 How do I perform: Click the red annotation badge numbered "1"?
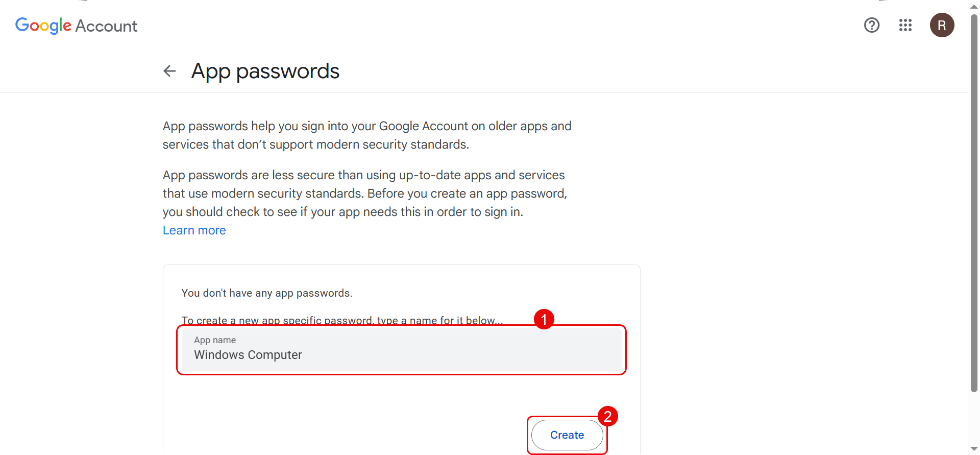tap(544, 319)
